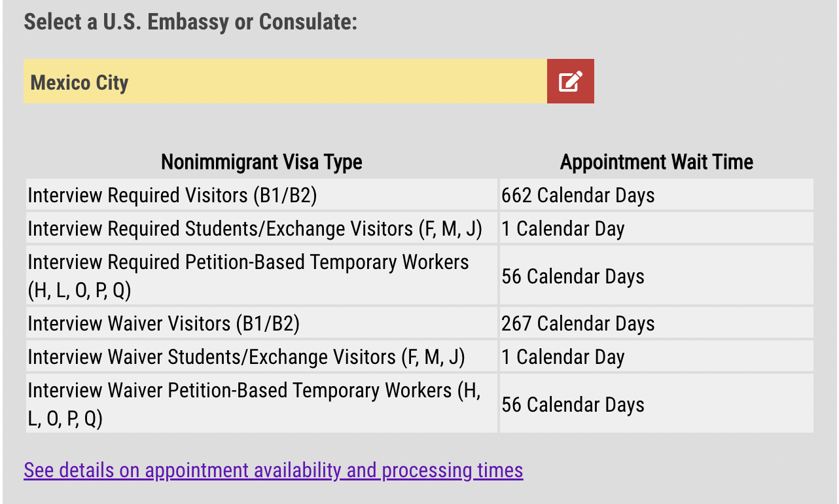The image size is (839, 504).
Task: Click the 267 Calendar Days cell
Action: pyautogui.click(x=578, y=323)
